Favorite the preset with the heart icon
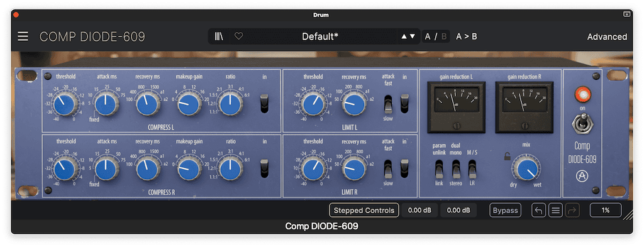 (238, 36)
